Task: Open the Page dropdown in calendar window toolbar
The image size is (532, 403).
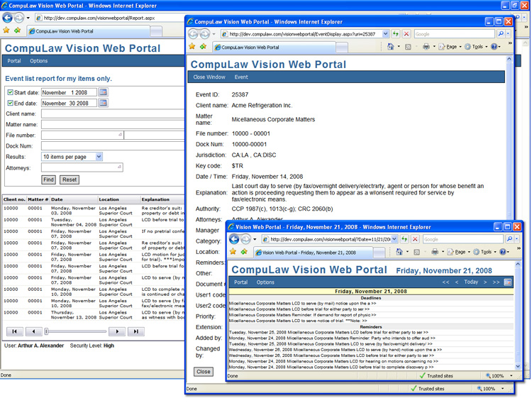Action: pyautogui.click(x=460, y=252)
